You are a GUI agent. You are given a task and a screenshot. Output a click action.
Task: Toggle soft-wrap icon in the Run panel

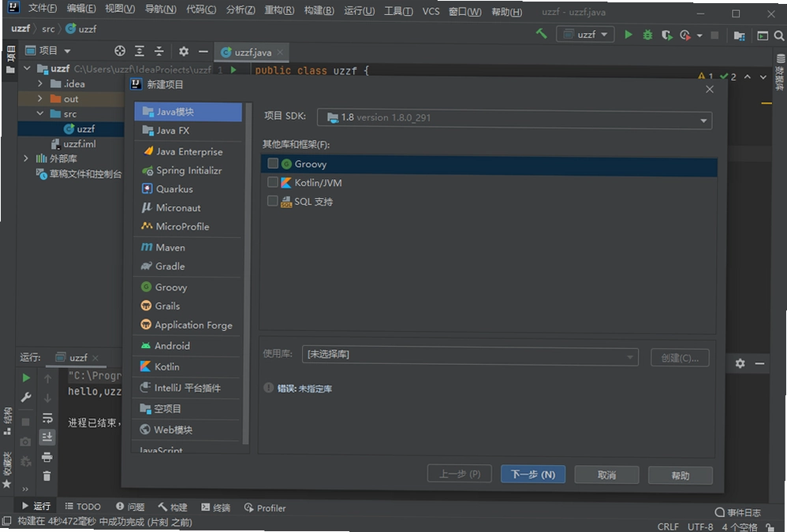coord(47,418)
